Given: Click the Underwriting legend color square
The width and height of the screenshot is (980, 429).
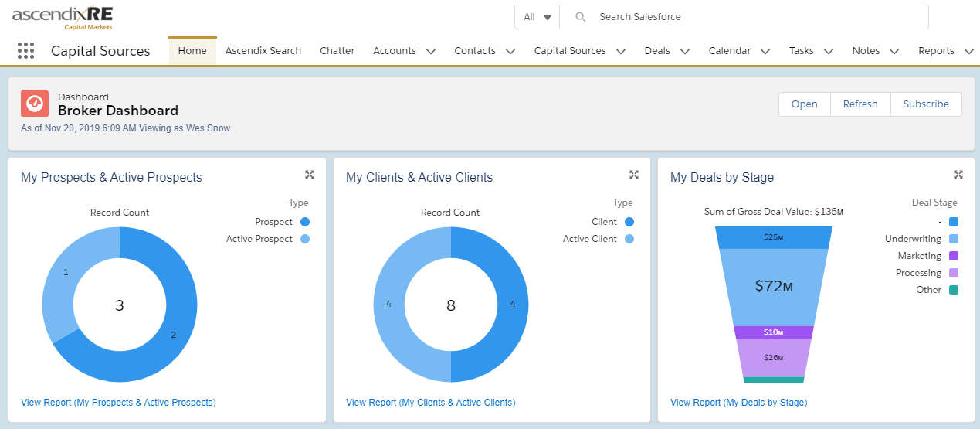Looking at the screenshot, I should pos(954,239).
